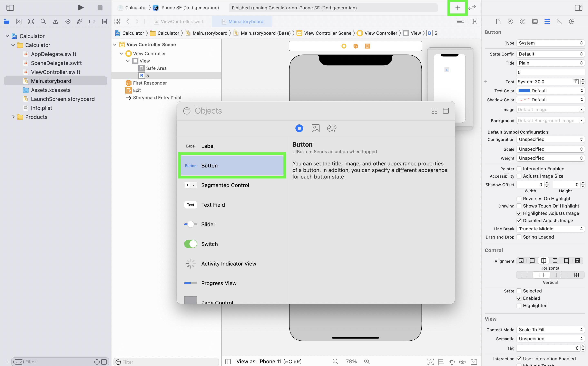Zoom in on the storyboard canvas
588x366 pixels.
click(x=367, y=361)
